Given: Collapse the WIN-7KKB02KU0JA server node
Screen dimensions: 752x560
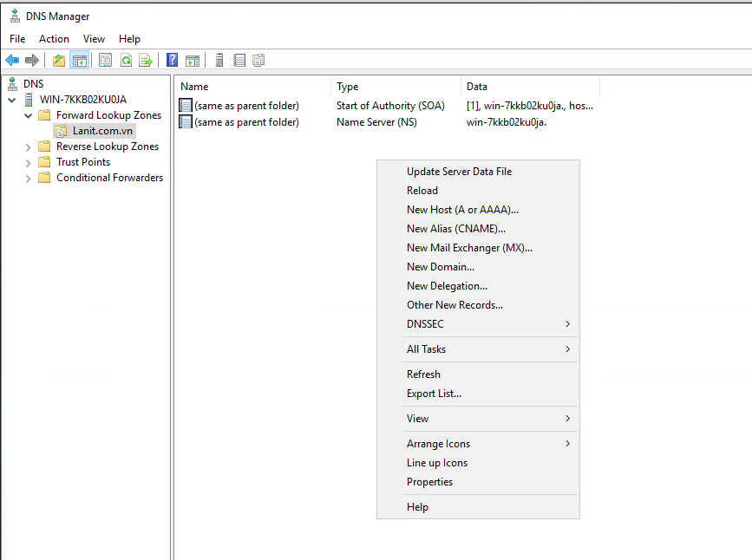Looking at the screenshot, I should tap(12, 101).
